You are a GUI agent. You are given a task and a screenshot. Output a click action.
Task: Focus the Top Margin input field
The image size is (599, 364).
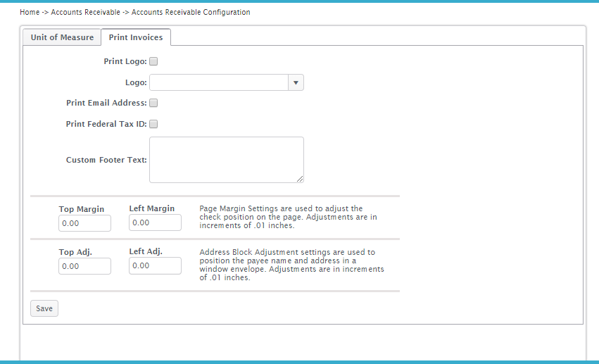[84, 223]
